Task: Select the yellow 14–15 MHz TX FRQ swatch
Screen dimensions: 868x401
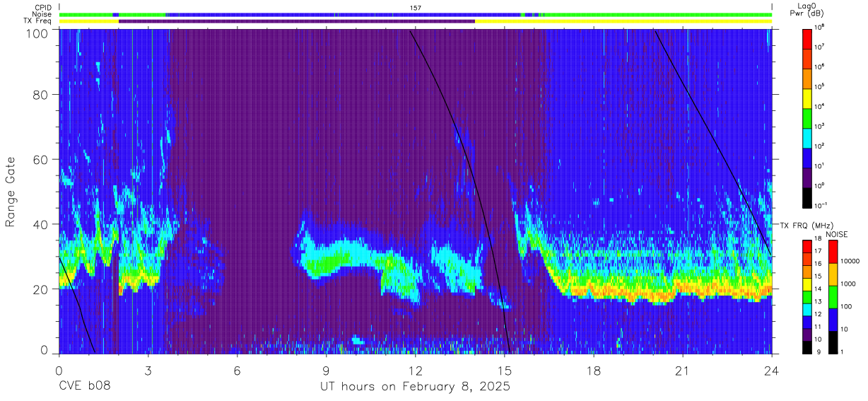Action: [x=807, y=284]
